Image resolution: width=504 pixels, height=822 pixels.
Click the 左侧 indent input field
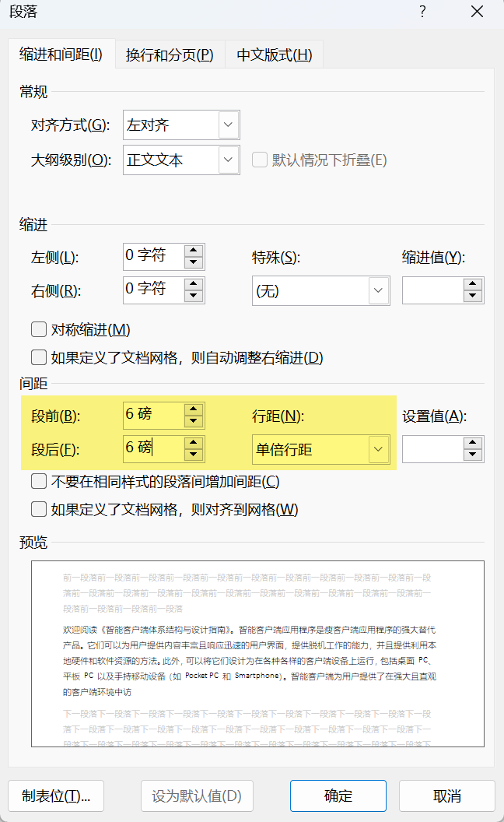tap(153, 257)
